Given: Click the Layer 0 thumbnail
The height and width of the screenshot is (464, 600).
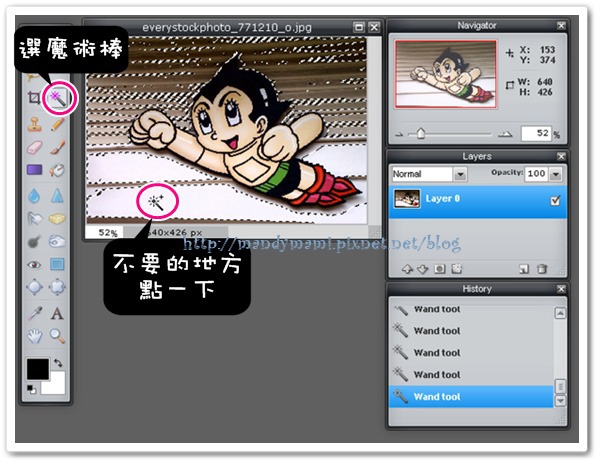Looking at the screenshot, I should point(407,199).
